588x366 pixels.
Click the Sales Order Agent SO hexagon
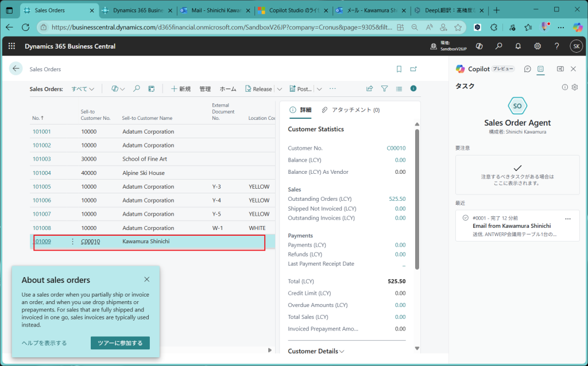pos(517,106)
